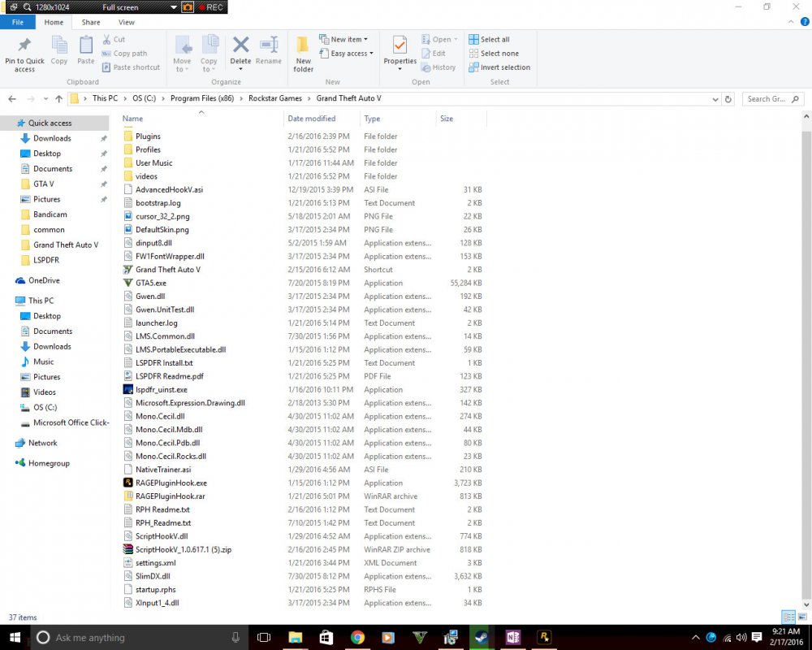Open the File menu tab
Viewport: 812px width, 650px height.
coord(18,22)
